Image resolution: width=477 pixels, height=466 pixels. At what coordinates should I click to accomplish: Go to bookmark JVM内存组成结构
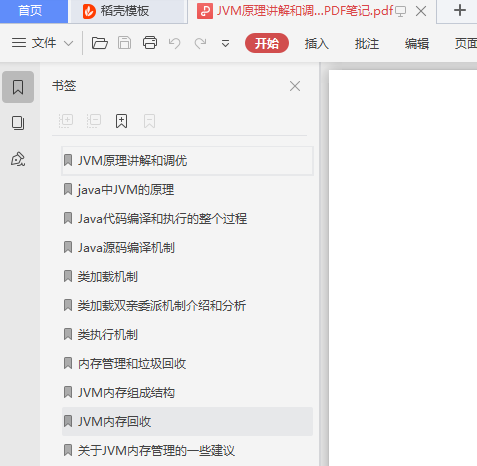click(x=187, y=393)
